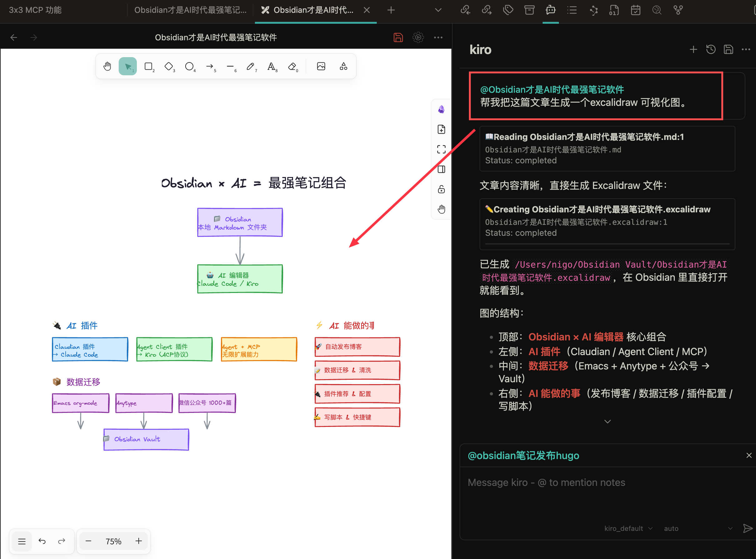Toggle fullscreen mode icon on canvas sidebar
756x559 pixels.
click(441, 149)
